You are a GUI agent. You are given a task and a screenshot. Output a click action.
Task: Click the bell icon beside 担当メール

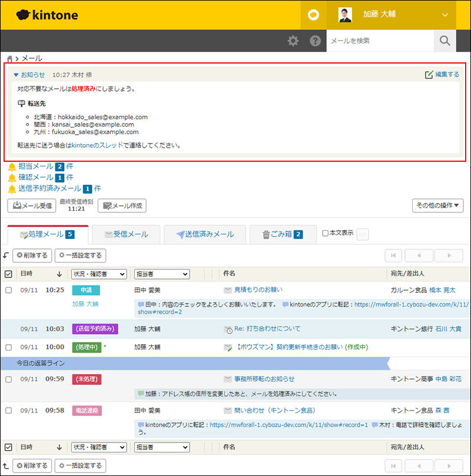click(x=12, y=167)
